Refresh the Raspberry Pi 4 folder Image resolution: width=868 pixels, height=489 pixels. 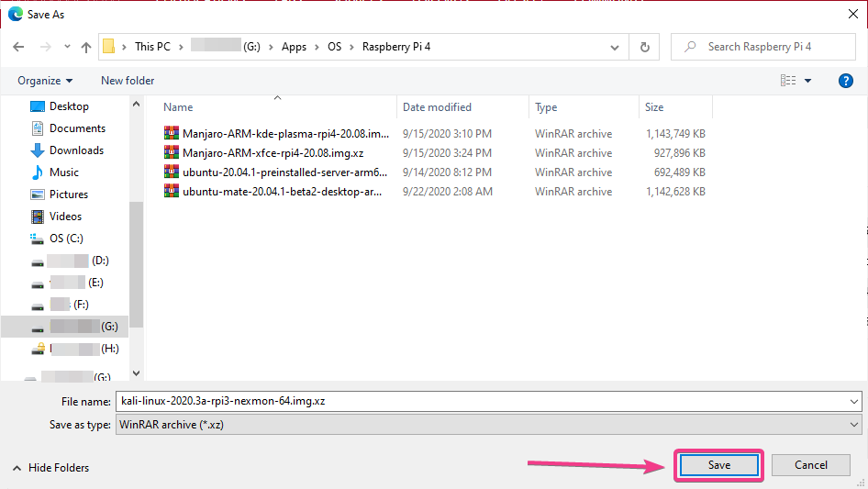click(x=644, y=47)
